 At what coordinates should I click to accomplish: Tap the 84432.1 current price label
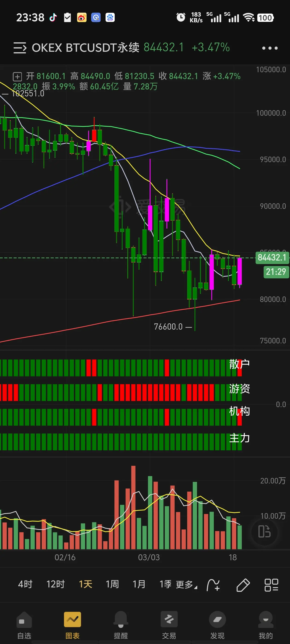pyautogui.click(x=272, y=258)
